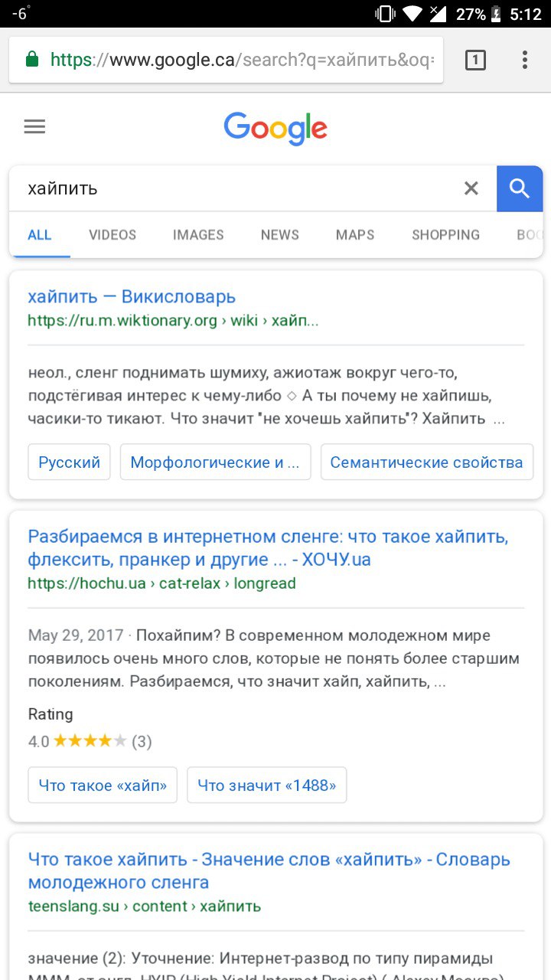Tap the Русский section button
The width and height of the screenshot is (551, 980).
(70, 462)
